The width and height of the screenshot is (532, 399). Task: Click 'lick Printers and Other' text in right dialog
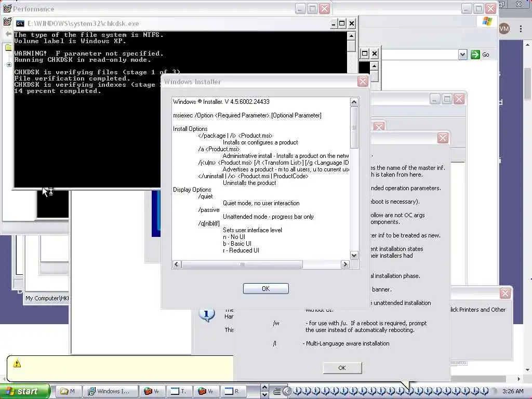[x=478, y=310]
